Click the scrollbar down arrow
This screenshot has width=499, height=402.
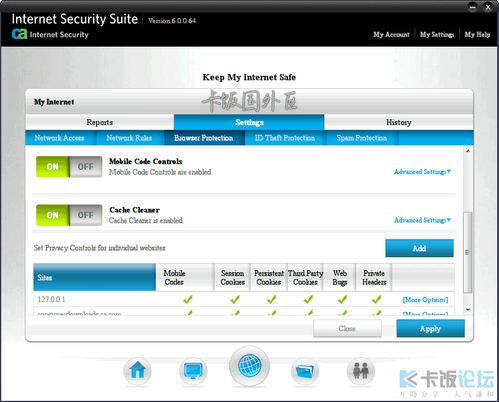click(x=468, y=310)
